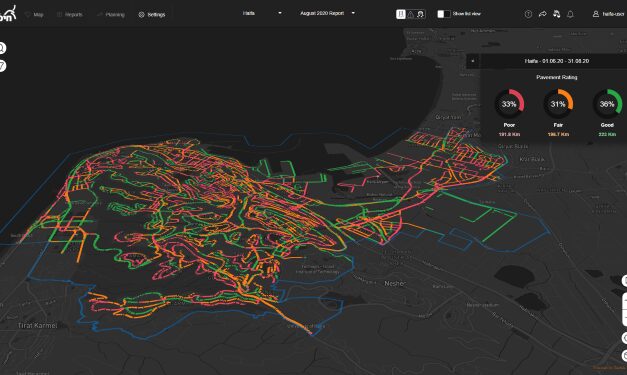Click the icon left of the bell
627x375 pixels.
coord(556,14)
